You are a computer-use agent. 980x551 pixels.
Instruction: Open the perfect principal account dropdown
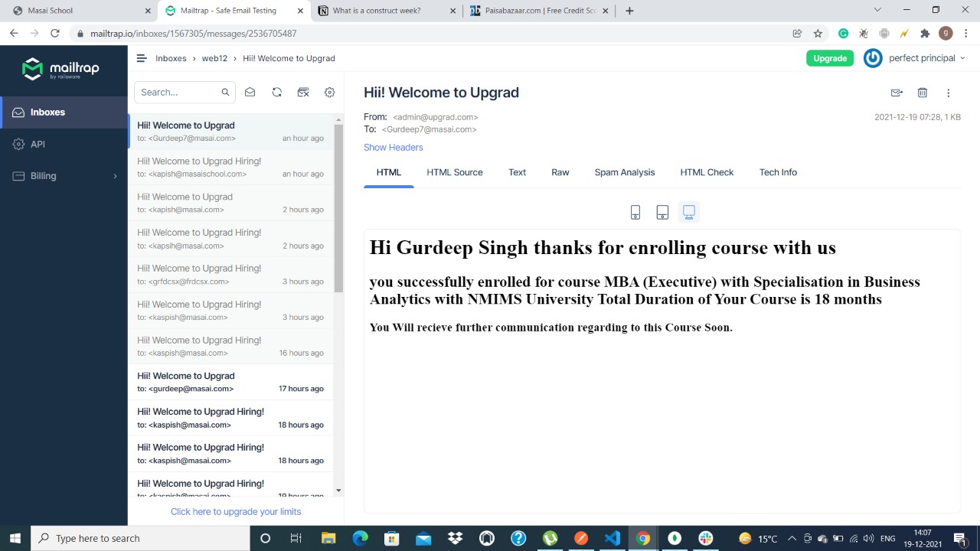click(921, 57)
